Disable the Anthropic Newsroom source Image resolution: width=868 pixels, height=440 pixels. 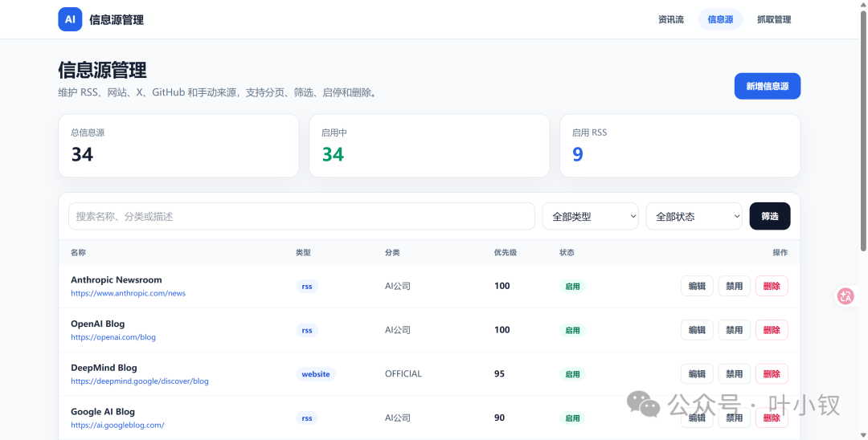click(x=734, y=286)
